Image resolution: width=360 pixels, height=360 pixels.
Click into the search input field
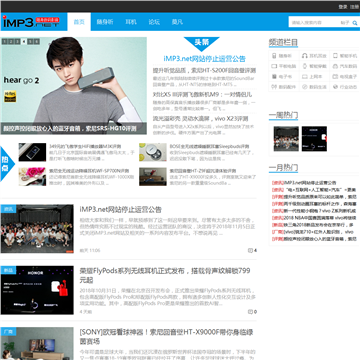(x=313, y=23)
